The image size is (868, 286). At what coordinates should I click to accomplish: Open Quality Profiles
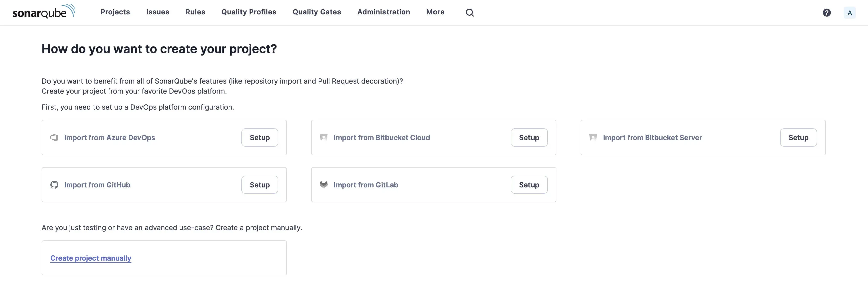coord(249,12)
